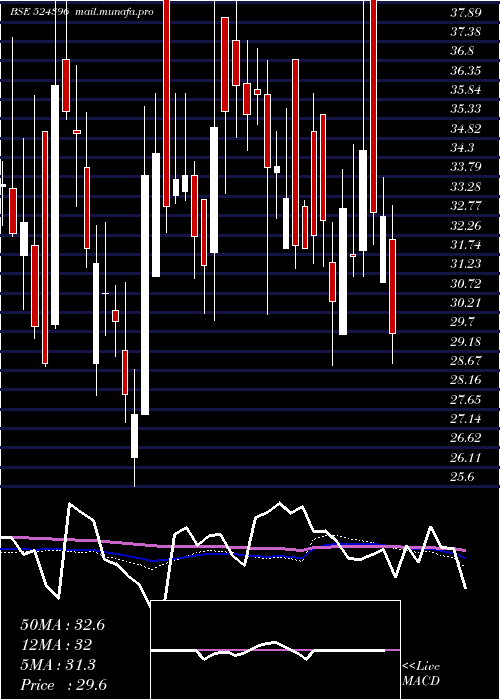
Task: Click the 37.89 price axis label
Action: 466,12
